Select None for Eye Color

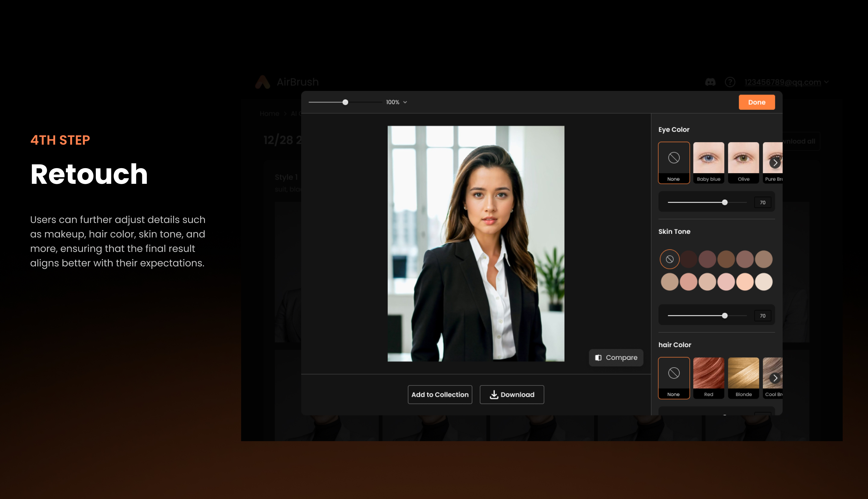[673, 162]
